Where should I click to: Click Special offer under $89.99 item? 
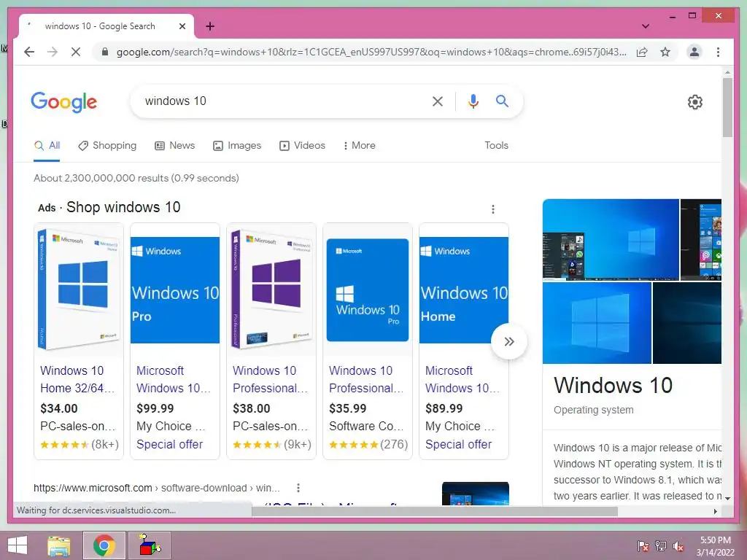[x=458, y=444]
